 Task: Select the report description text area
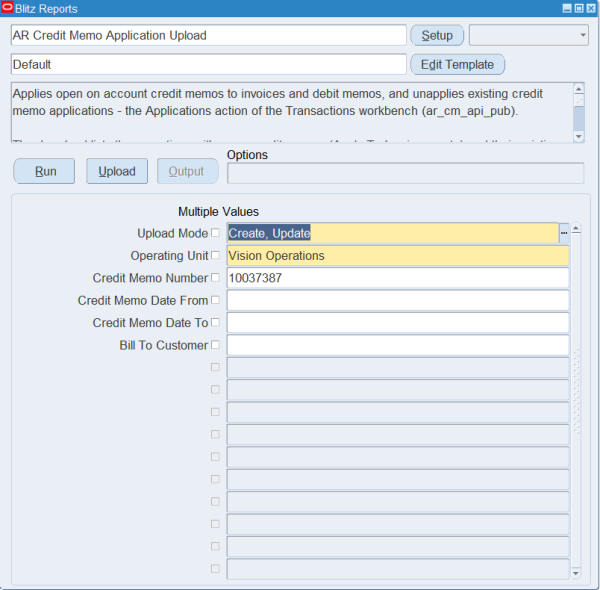292,112
